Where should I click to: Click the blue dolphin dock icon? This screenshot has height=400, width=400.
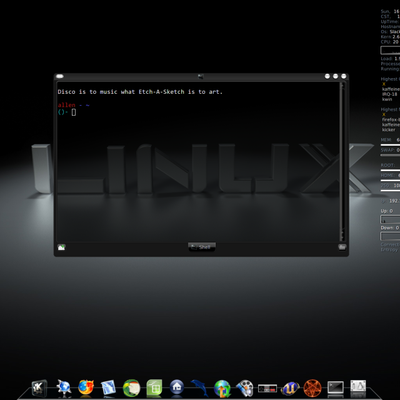pos(199,388)
